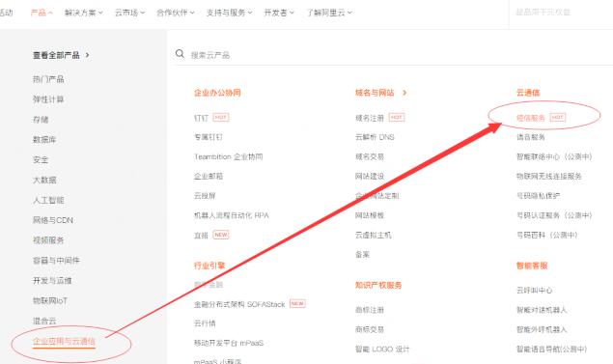Open the 开发者 dropdown
This screenshot has height=364, width=613.
coord(279,13)
